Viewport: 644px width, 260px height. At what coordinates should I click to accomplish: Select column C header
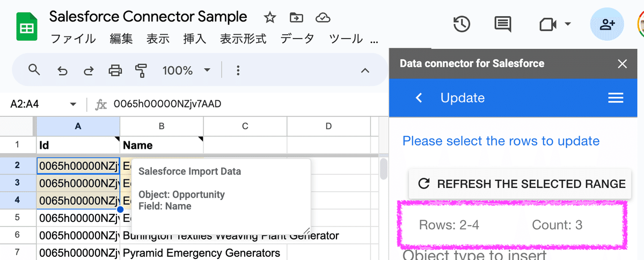click(245, 126)
